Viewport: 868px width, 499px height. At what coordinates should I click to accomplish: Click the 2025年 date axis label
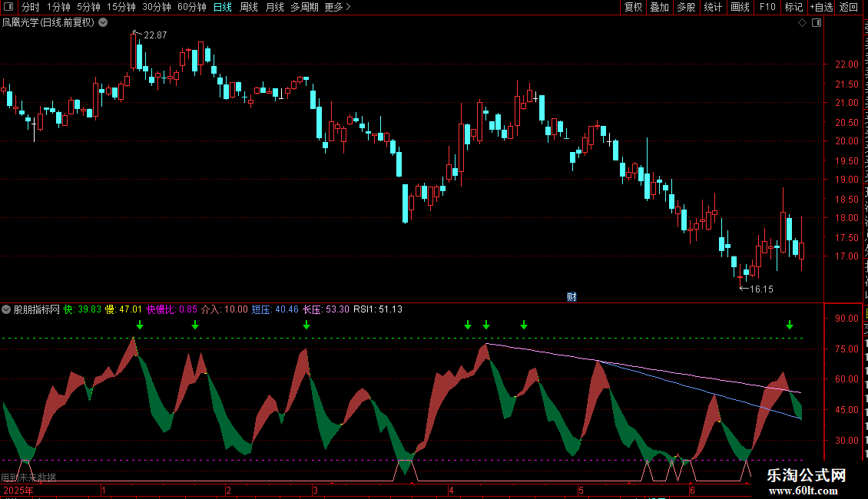pos(18,490)
